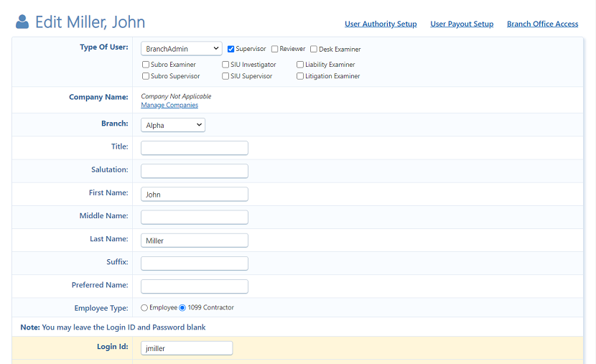Go to Branch Office Access
The image size is (596, 364).
tap(542, 24)
